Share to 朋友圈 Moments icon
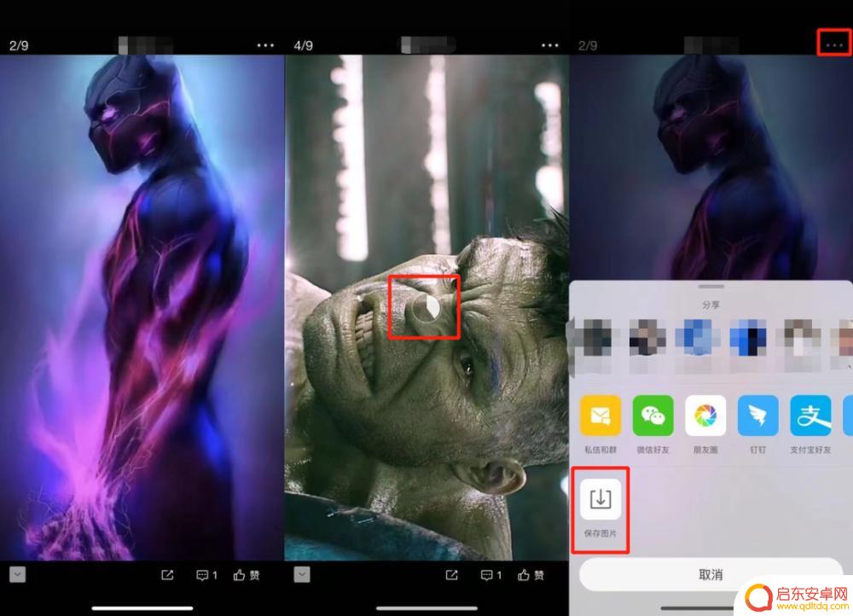Screen dimensions: 853x616 point(705,416)
